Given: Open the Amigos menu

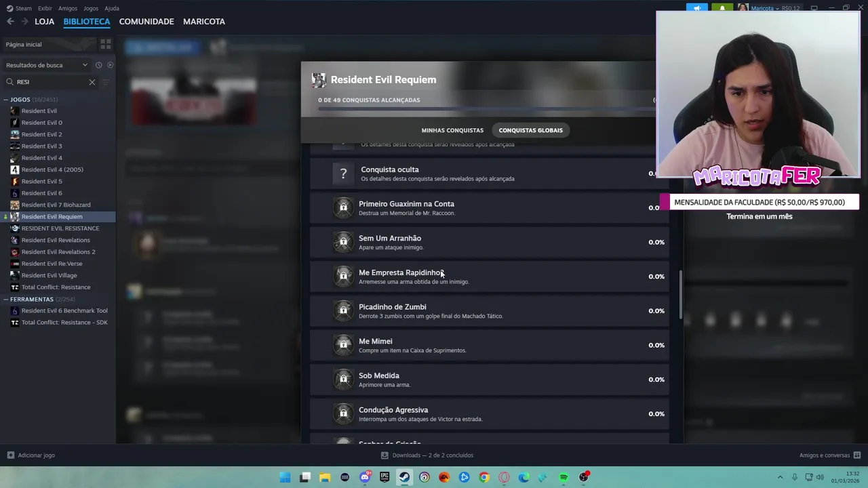Looking at the screenshot, I should [x=68, y=8].
